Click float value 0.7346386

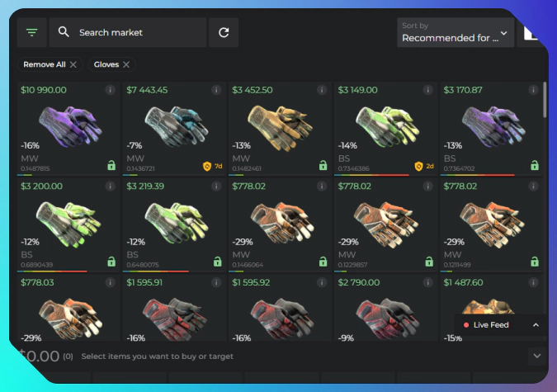point(353,168)
